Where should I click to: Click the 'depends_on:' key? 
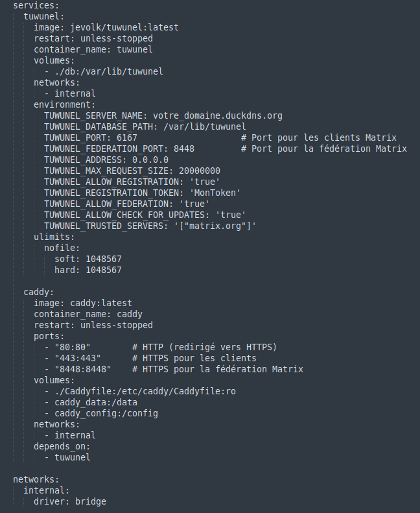point(62,447)
